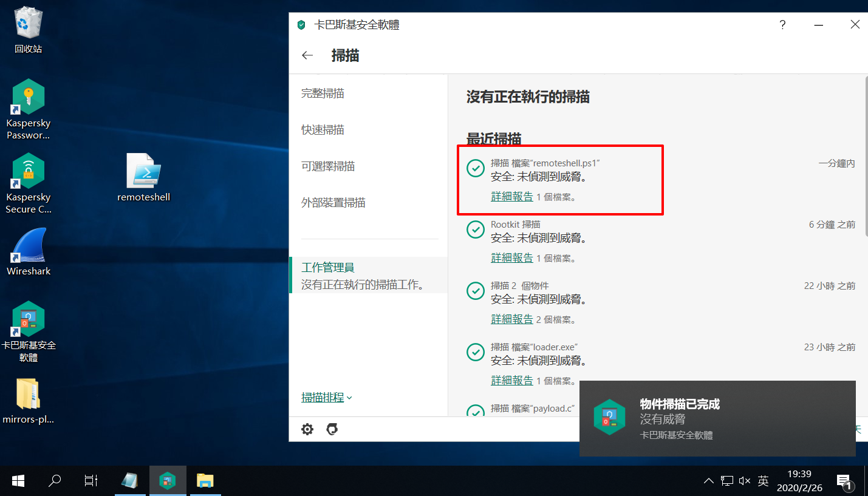The image size is (868, 496).
Task: Click the 英 input language indicator
Action: click(x=764, y=481)
